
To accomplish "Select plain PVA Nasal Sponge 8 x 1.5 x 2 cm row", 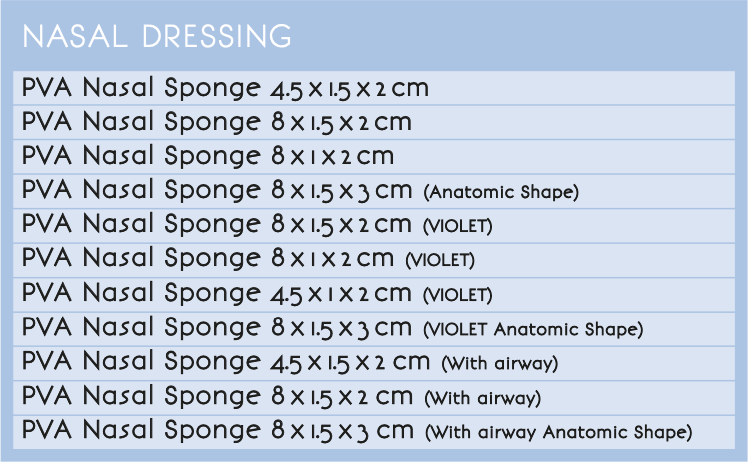I will pos(217,122).
